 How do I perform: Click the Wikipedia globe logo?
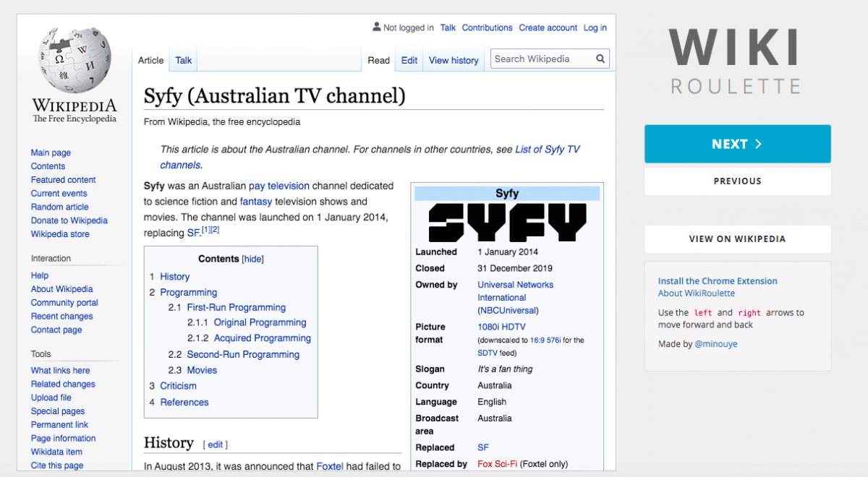tap(74, 61)
